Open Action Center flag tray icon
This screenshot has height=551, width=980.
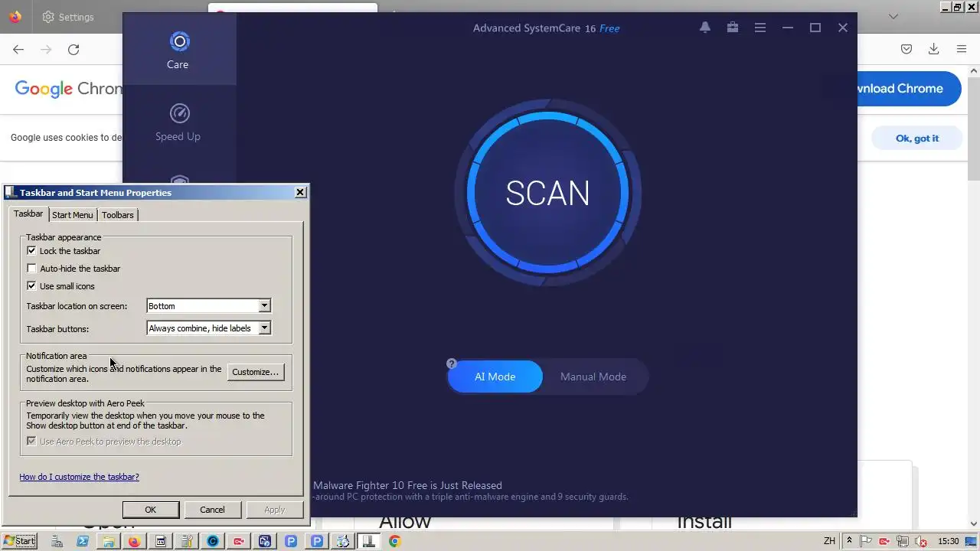coord(866,541)
